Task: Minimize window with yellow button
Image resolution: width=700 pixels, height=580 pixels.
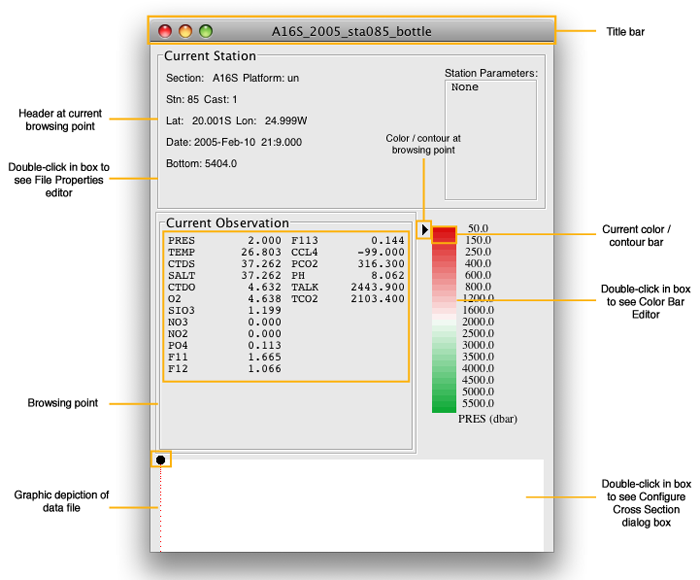Action: coord(185,32)
